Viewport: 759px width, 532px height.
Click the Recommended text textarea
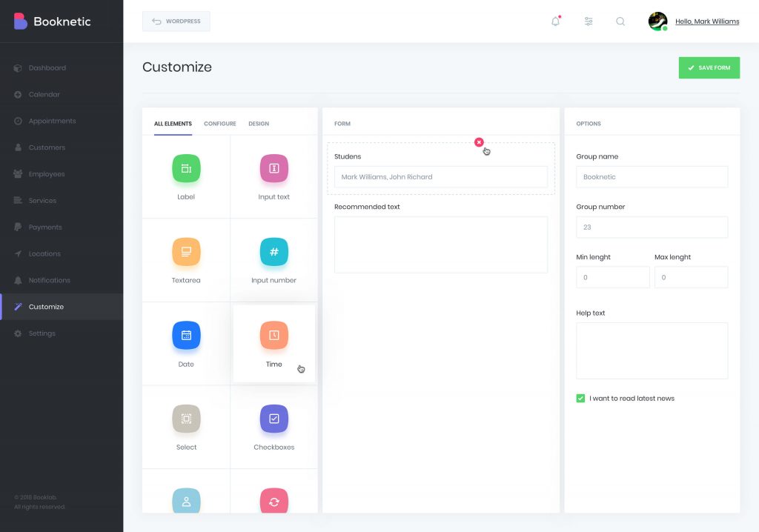(440, 245)
